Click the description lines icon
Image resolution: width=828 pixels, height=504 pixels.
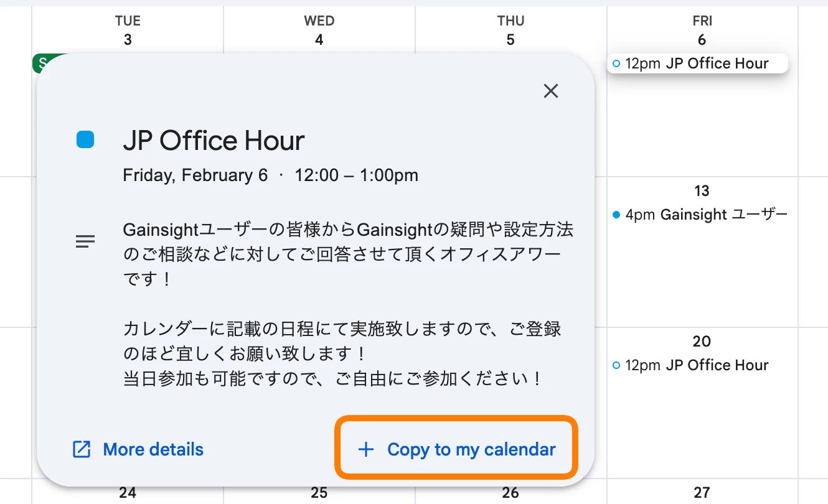(85, 241)
